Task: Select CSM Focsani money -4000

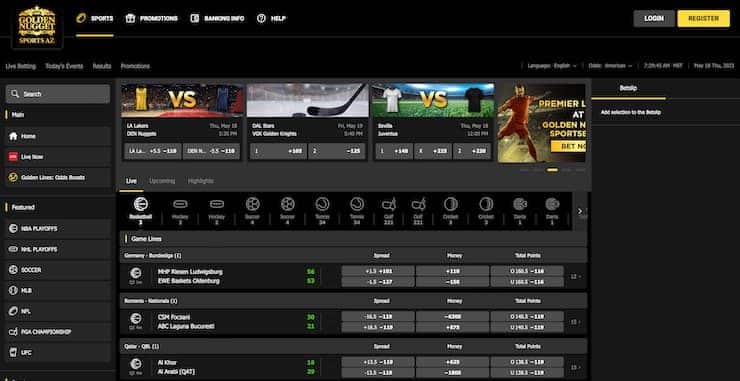Action: click(452, 316)
